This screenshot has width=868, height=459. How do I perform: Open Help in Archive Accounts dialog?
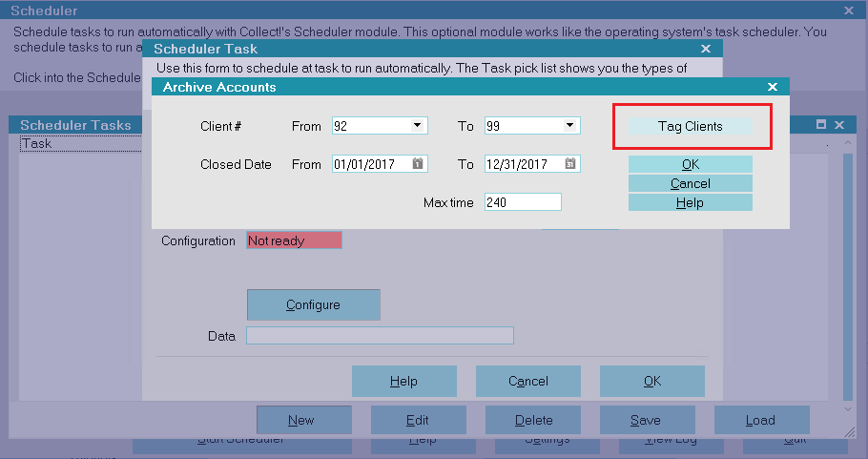pyautogui.click(x=691, y=202)
